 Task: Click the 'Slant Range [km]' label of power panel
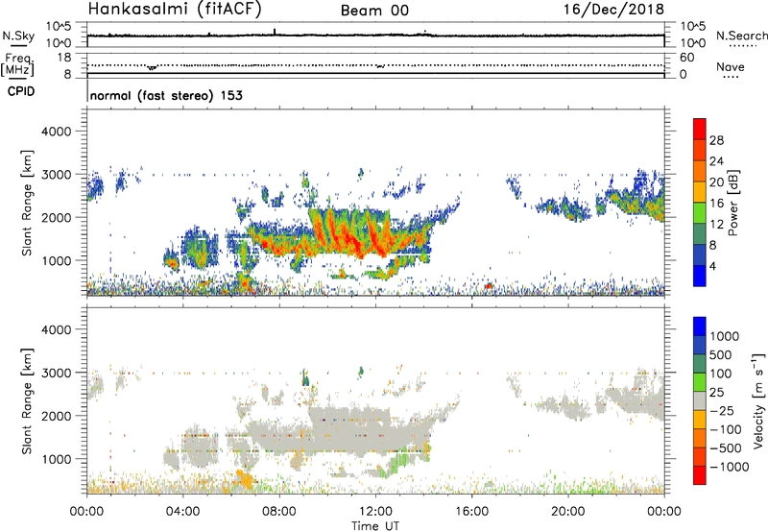[27, 203]
